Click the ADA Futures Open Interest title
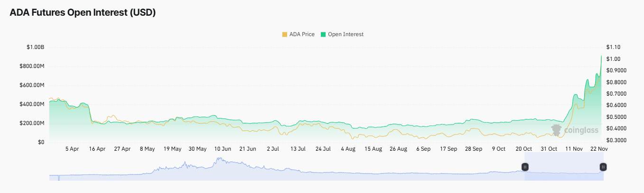644x193 pixels. 83,13
